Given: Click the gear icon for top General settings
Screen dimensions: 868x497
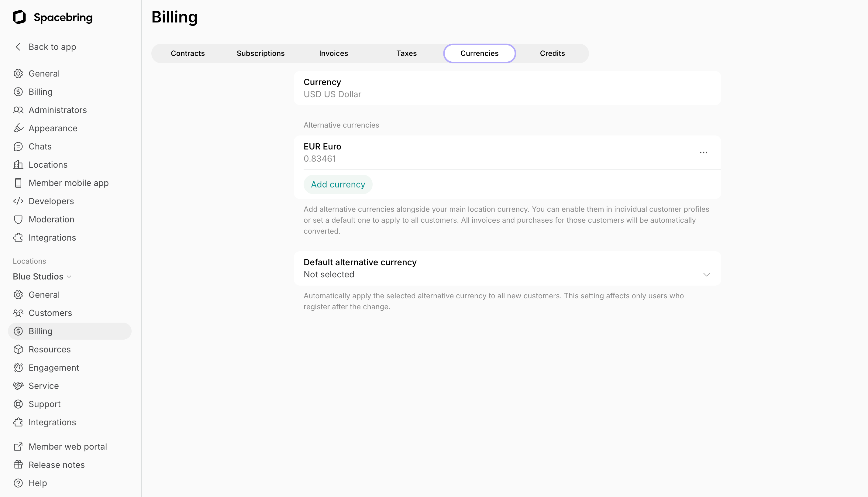Looking at the screenshot, I should pyautogui.click(x=18, y=74).
